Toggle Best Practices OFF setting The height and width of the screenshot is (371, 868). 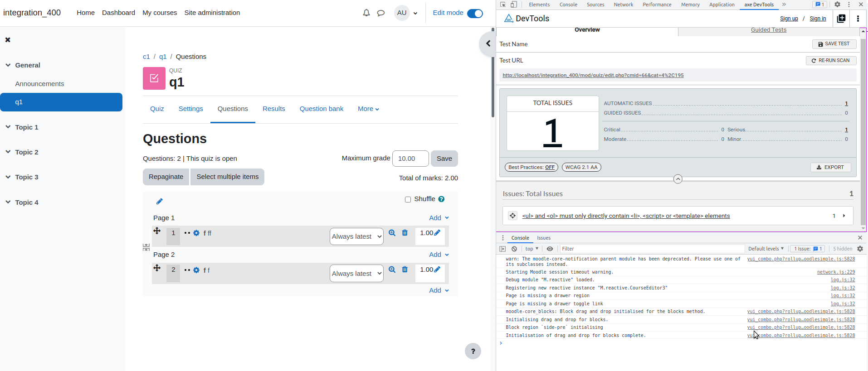click(x=532, y=167)
